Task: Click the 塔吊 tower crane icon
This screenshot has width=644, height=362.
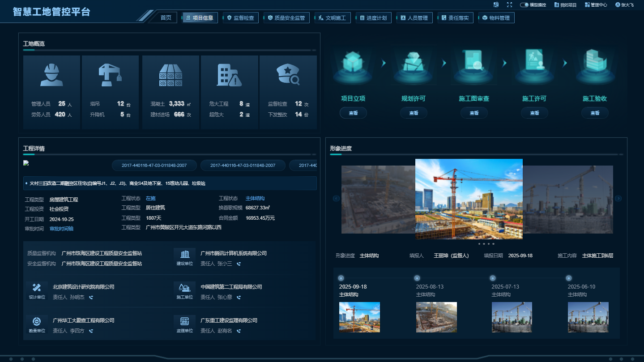Action: tap(110, 74)
